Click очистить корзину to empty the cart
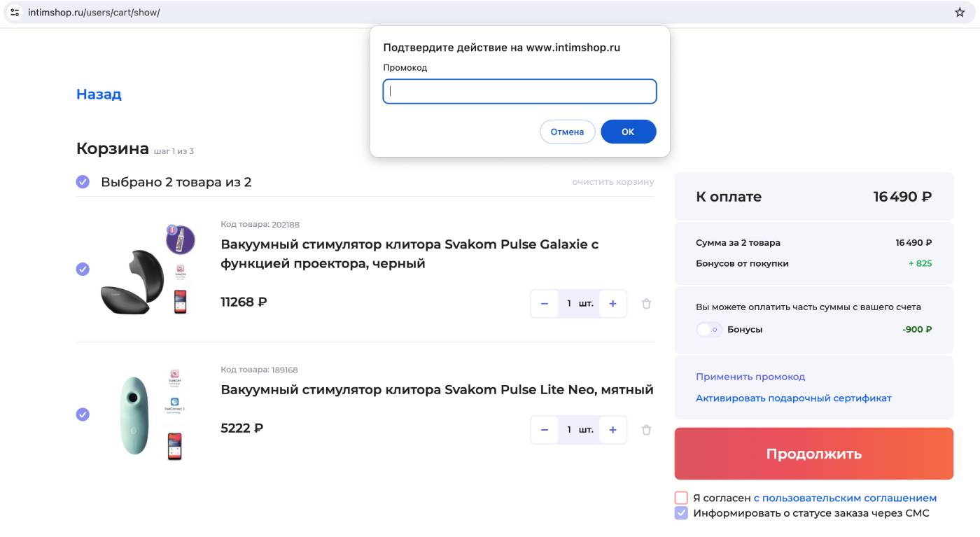The image size is (980, 537). pos(612,181)
